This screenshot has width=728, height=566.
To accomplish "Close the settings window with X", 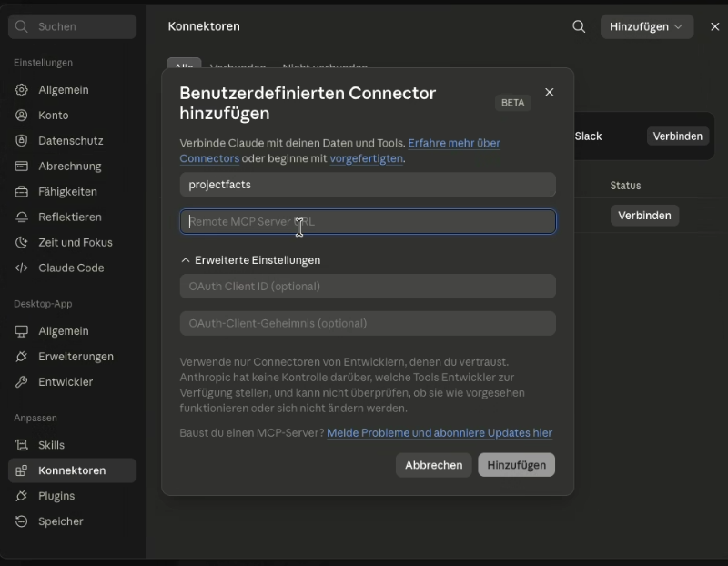I will click(715, 26).
